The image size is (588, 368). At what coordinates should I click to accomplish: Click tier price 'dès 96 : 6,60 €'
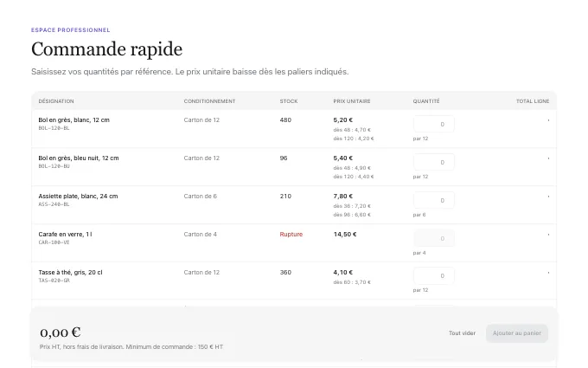352,215
